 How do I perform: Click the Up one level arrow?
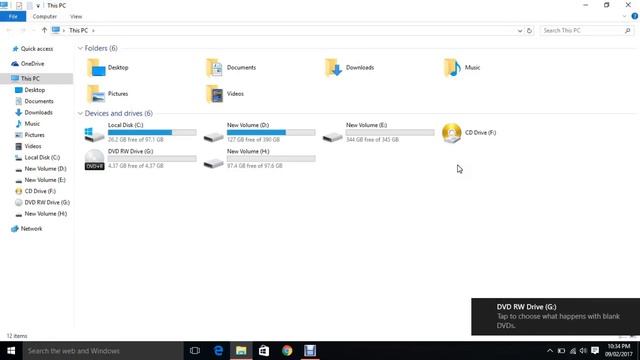44,30
